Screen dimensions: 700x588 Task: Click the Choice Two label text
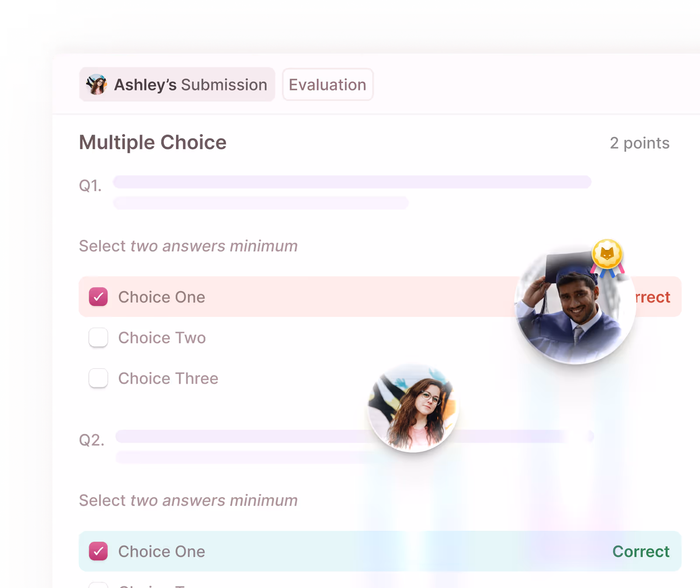coord(162,337)
